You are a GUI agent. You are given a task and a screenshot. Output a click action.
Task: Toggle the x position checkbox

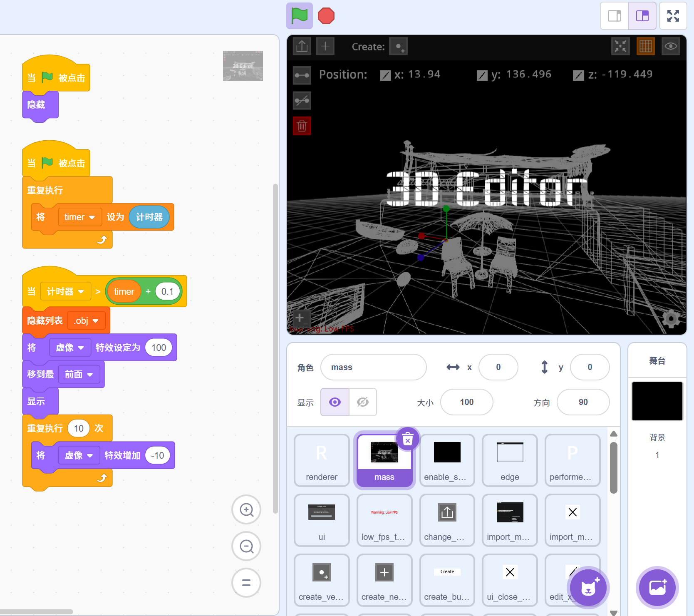(386, 75)
